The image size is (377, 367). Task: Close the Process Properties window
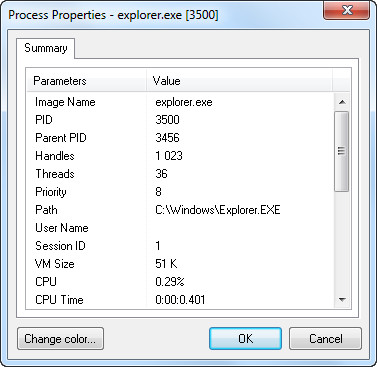click(347, 10)
